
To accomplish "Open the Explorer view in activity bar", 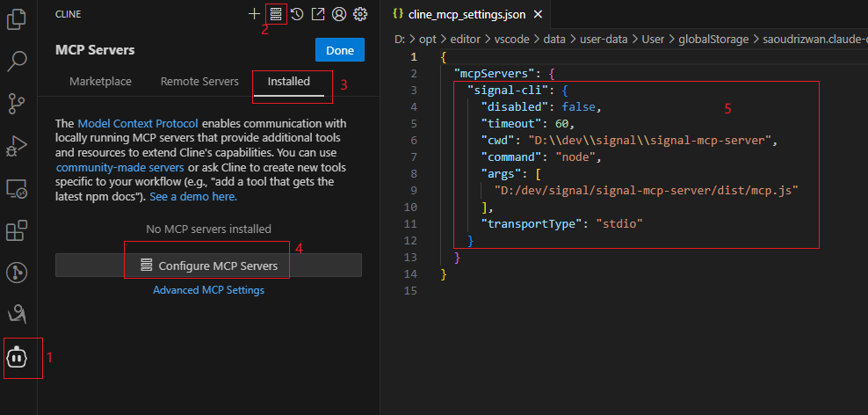I will [x=17, y=19].
